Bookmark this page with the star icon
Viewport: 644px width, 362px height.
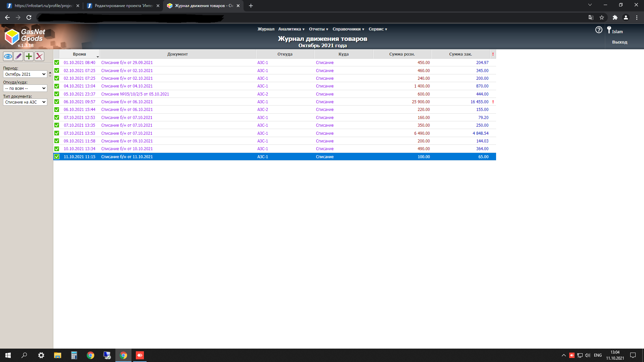(x=602, y=17)
